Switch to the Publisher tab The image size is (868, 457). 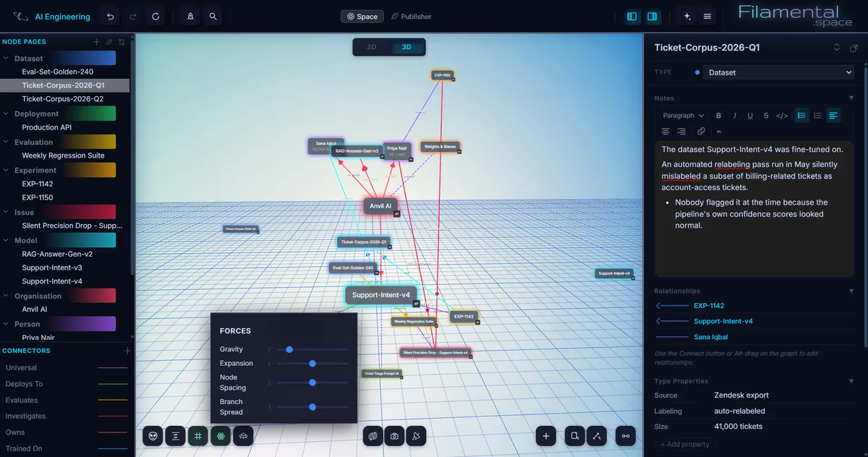[x=411, y=16]
